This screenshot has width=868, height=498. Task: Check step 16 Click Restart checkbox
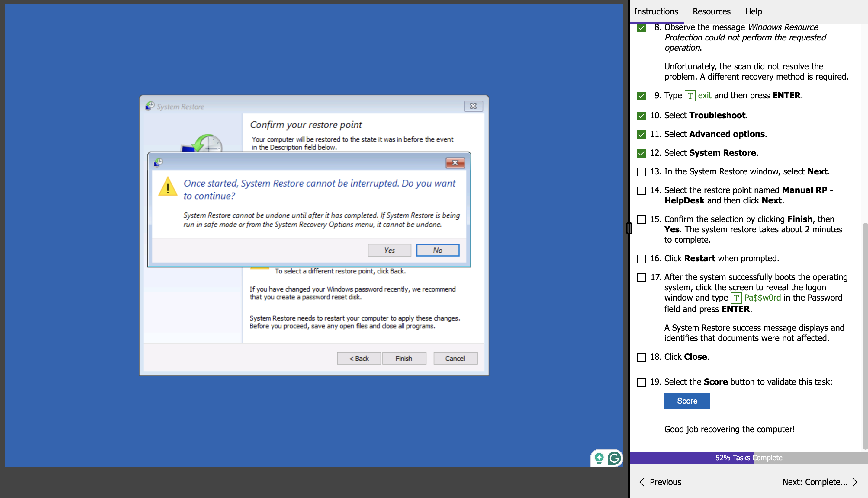[x=641, y=259]
